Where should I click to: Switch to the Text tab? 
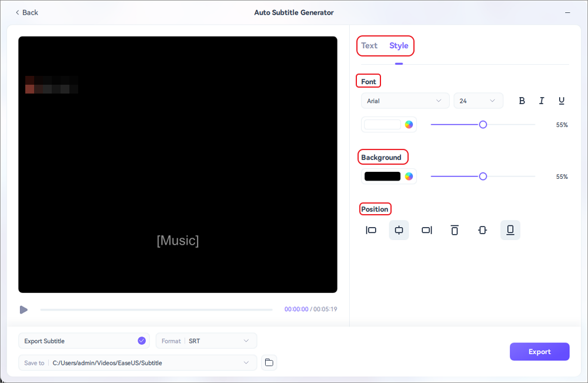click(369, 46)
